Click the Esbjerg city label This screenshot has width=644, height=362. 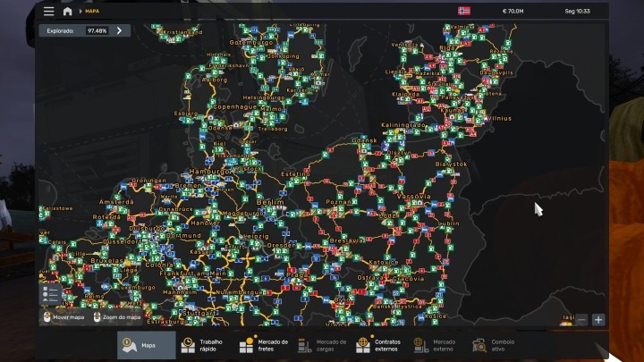tap(186, 114)
